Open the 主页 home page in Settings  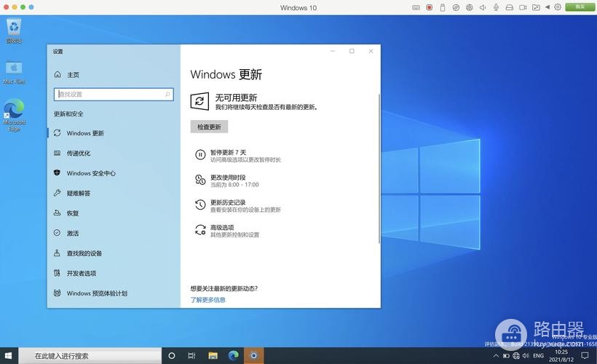[67, 75]
